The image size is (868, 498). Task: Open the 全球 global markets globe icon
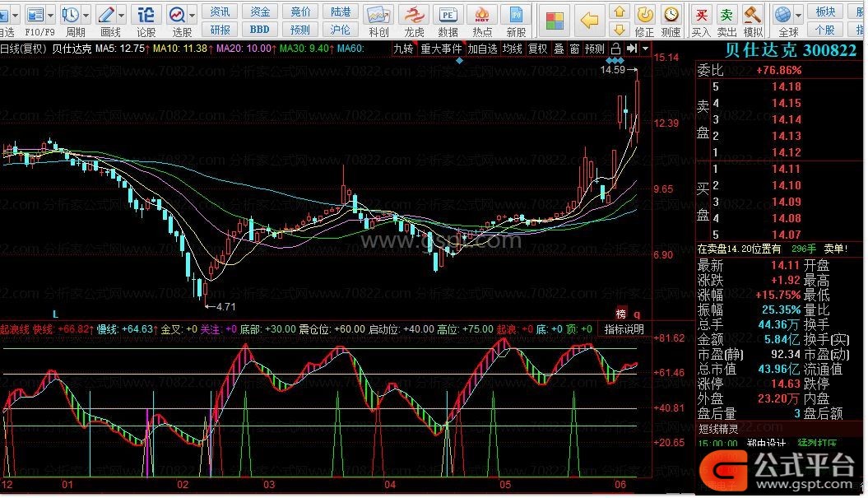pyautogui.click(x=782, y=14)
